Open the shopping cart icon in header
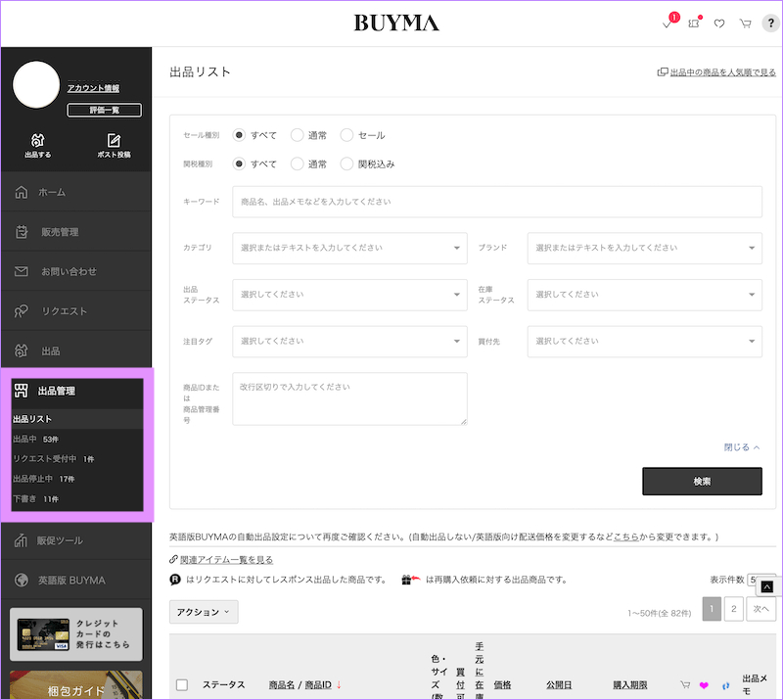783x700 pixels. point(745,23)
